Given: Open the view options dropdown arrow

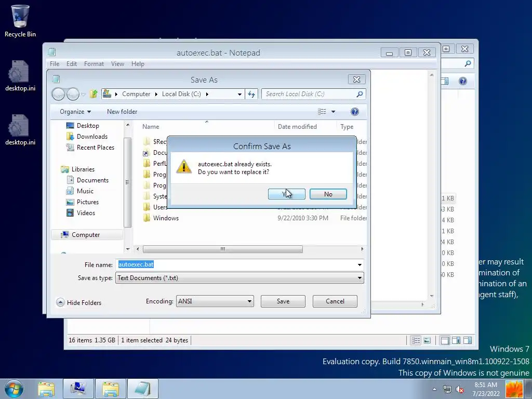Looking at the screenshot, I should tap(333, 112).
